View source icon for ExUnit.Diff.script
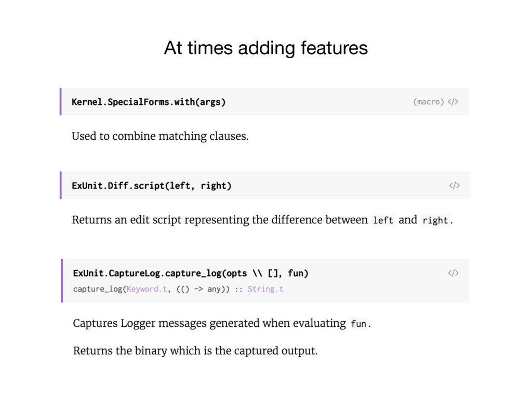 coord(454,185)
